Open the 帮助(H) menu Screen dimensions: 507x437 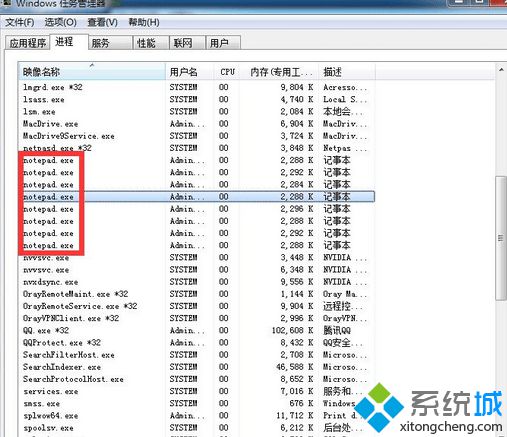point(144,22)
